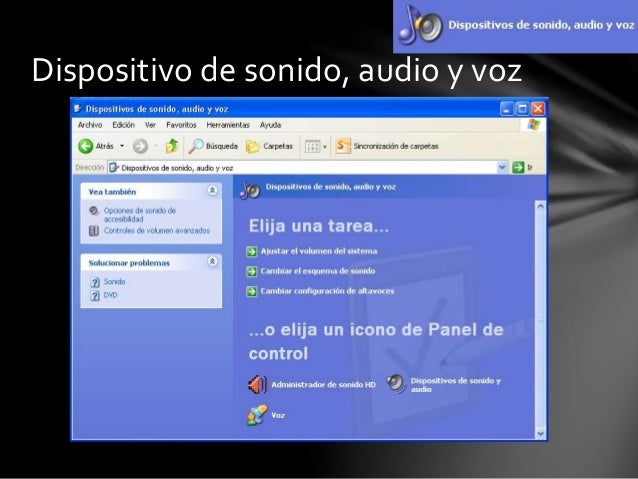Click the Voz label
Viewport: 638px width, 479px height.
pos(278,416)
